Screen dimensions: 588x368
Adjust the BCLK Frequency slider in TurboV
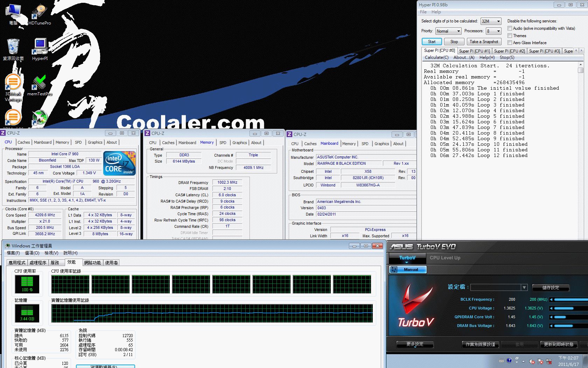tap(571, 300)
